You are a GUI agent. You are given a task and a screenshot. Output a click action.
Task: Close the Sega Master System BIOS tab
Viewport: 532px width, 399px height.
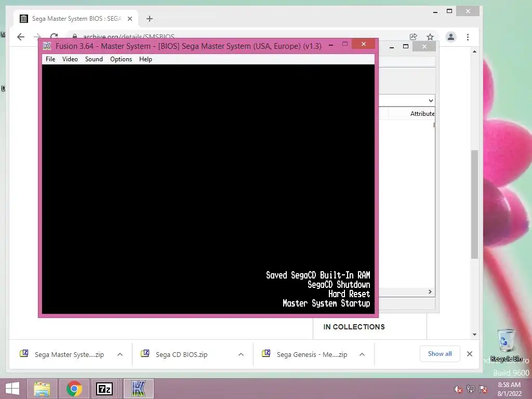[129, 19]
